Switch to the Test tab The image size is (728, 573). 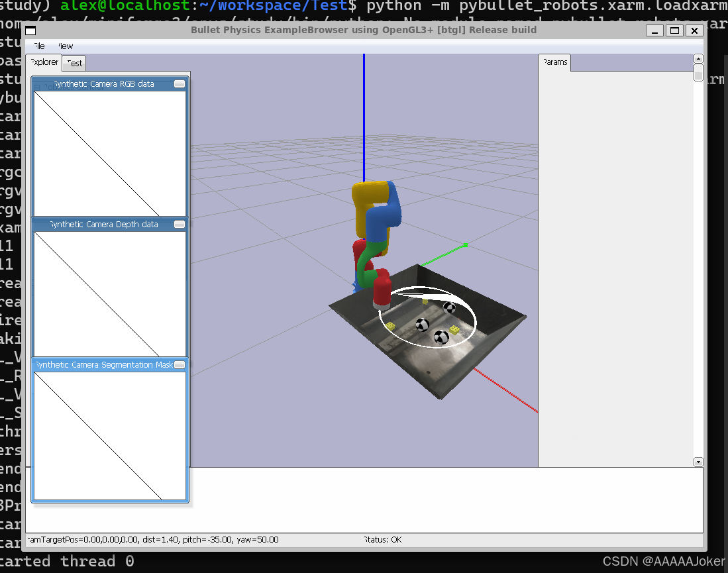[x=74, y=63]
